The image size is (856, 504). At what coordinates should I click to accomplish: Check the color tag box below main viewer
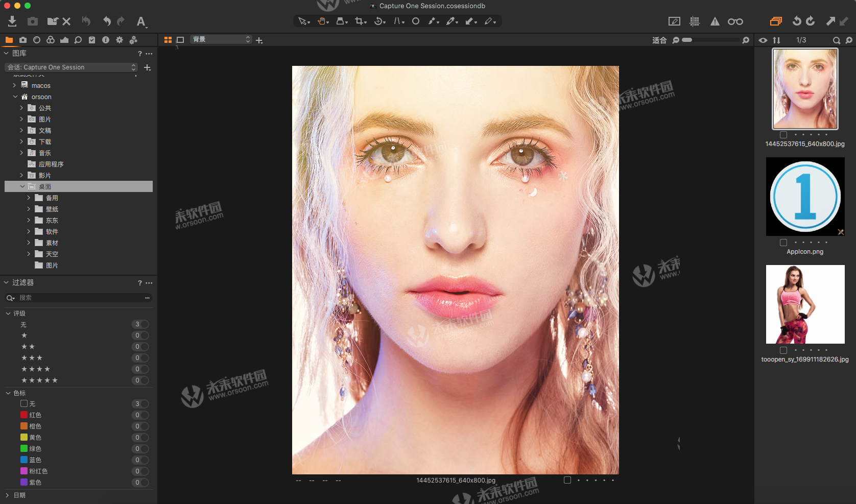pos(567,480)
